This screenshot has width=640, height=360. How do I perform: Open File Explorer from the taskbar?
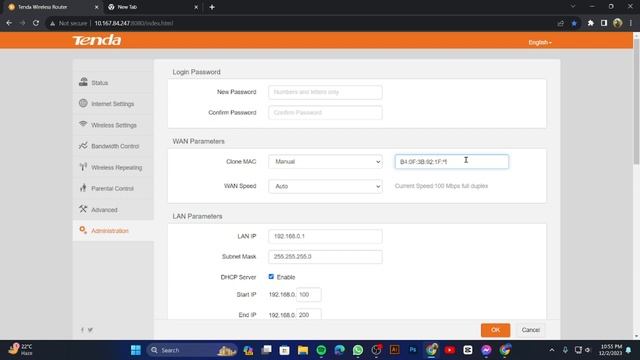point(303,350)
